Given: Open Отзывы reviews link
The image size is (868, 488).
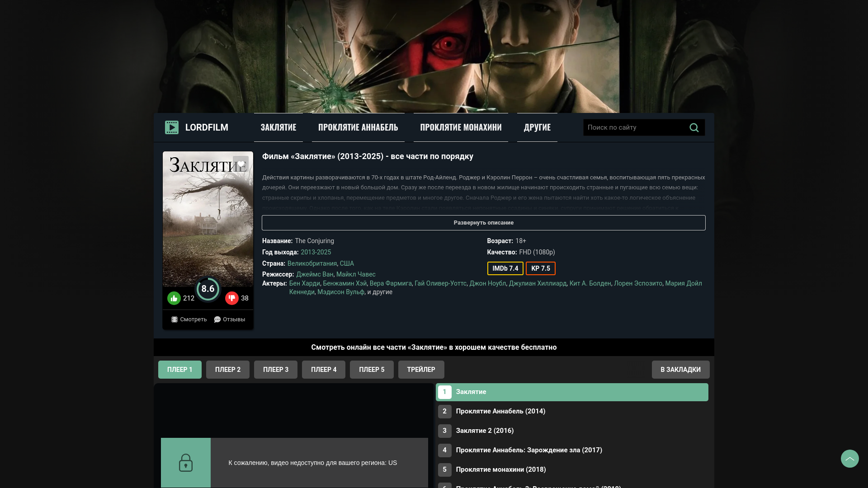Looking at the screenshot, I should tap(230, 319).
